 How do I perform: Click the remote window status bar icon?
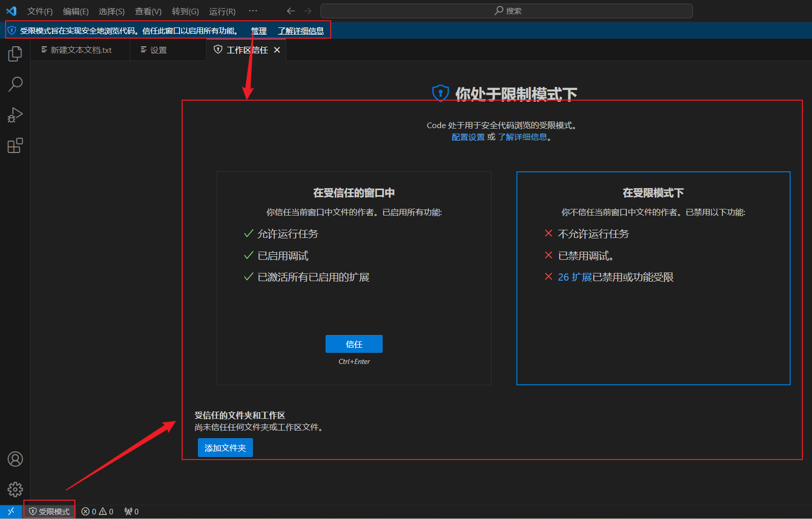tap(11, 511)
